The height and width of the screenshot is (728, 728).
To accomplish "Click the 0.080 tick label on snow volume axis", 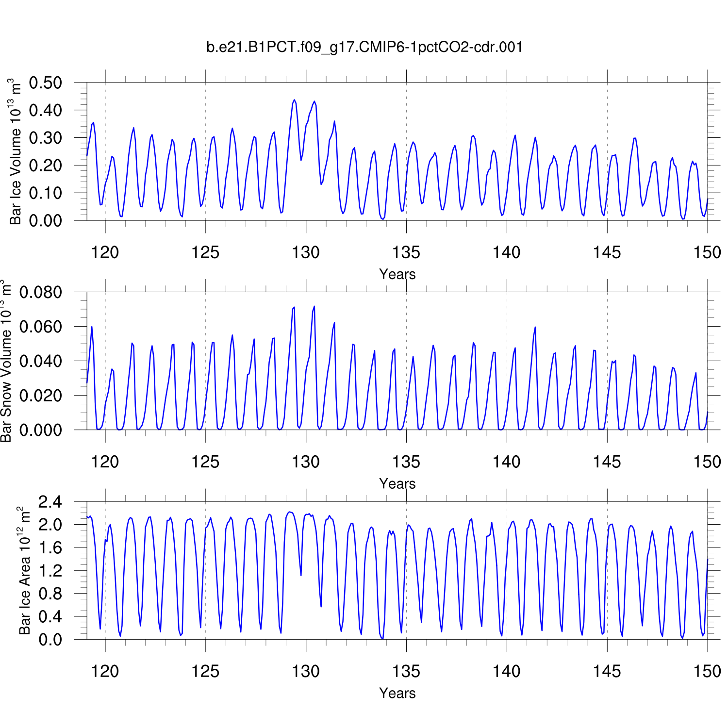I will click(41, 292).
